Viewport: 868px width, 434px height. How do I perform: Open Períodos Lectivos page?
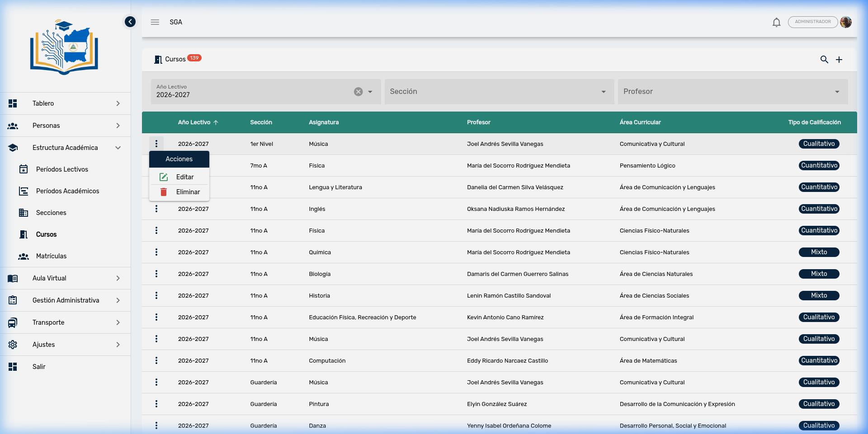pyautogui.click(x=62, y=169)
